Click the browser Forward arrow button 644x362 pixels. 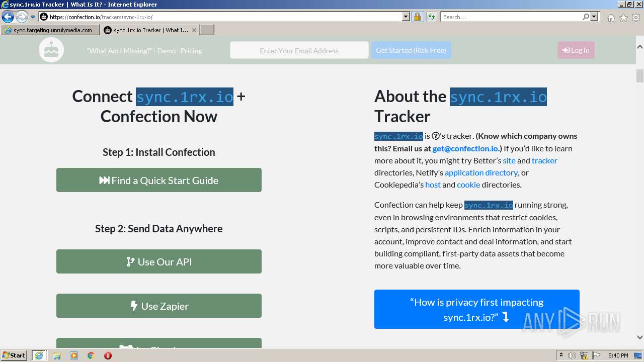point(22,17)
